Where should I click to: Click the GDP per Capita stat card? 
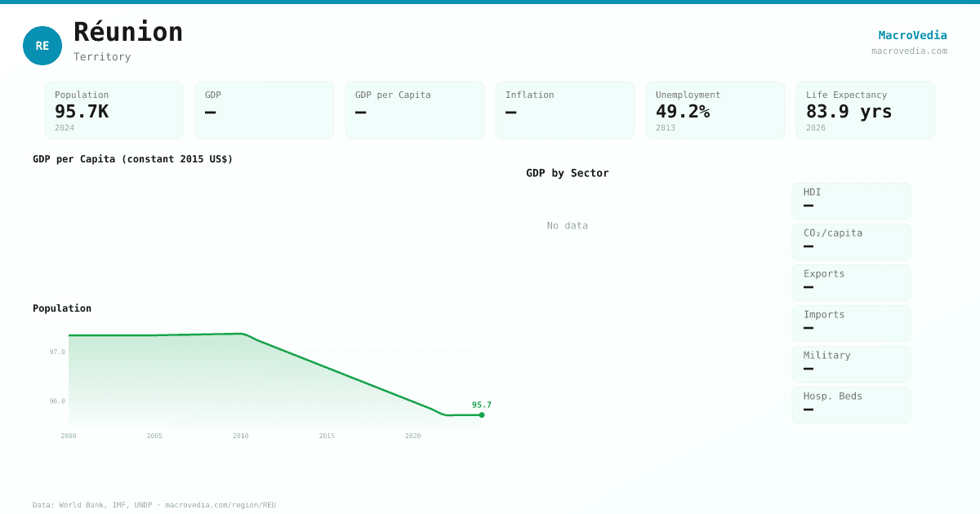(x=415, y=110)
